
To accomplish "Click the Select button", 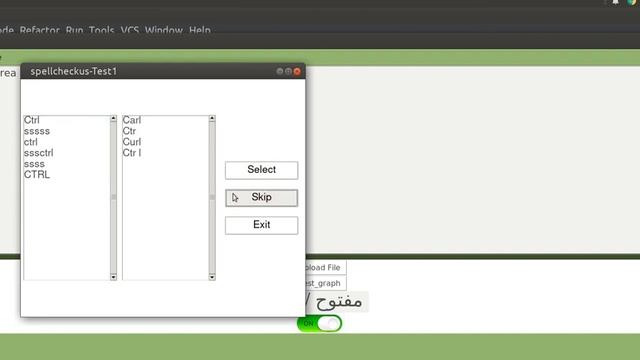I will point(261,170).
